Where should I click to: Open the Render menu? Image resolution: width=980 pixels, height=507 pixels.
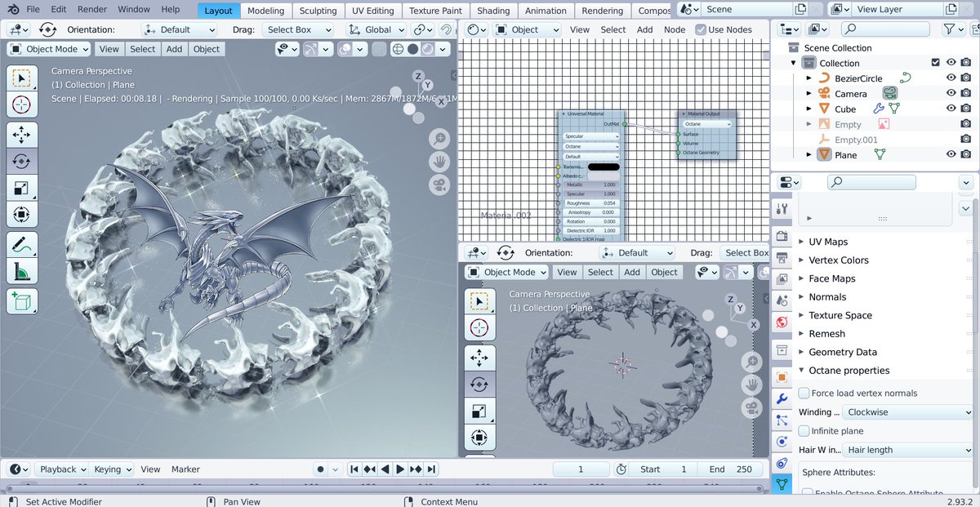[92, 10]
